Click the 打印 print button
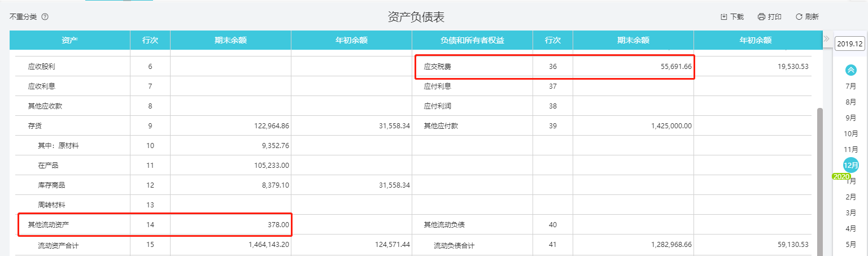Screen dimensions: 868x256 [770, 17]
